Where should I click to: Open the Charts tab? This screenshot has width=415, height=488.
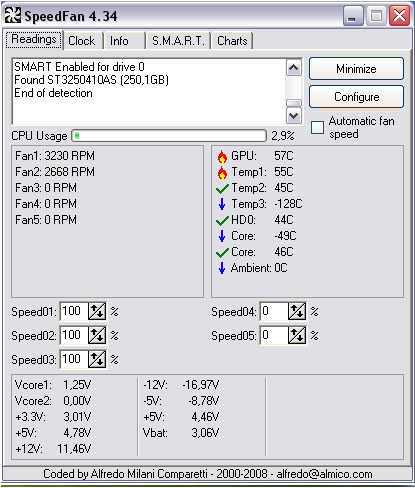click(232, 41)
